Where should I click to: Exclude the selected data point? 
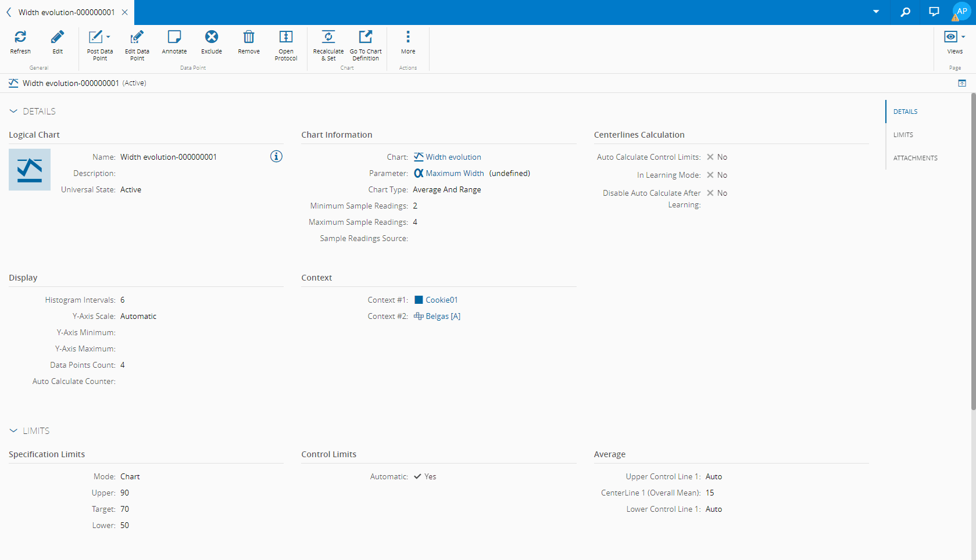(212, 37)
